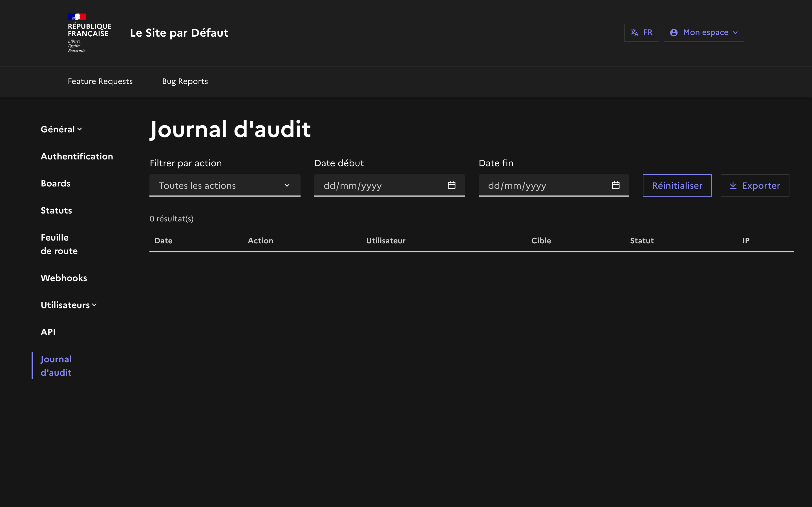
Task: Open the Toutes les actions dropdown
Action: pyautogui.click(x=224, y=185)
